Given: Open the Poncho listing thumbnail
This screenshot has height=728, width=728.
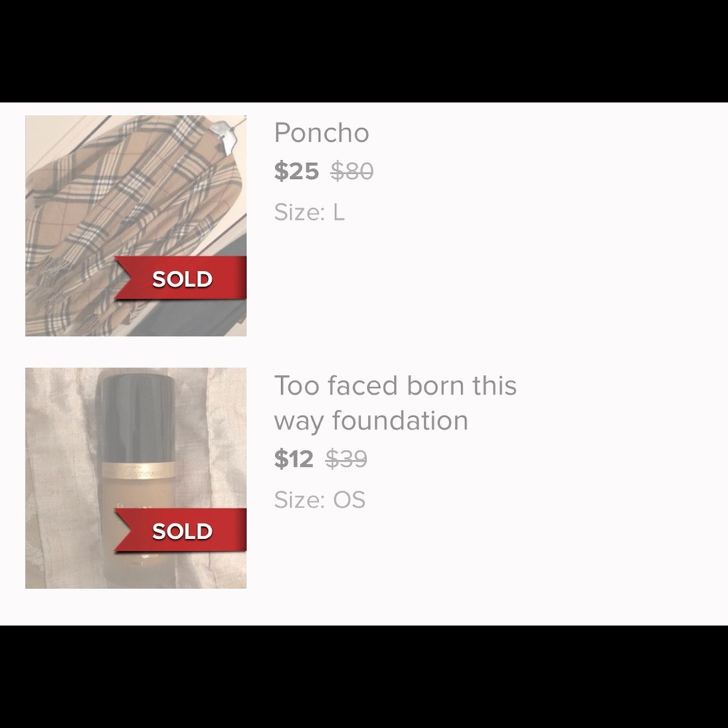Looking at the screenshot, I should pos(135,226).
